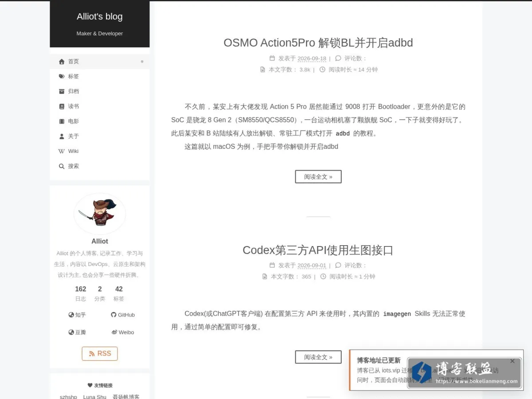Viewport: 532px width, 399px height.
Task: Open the Weibo social link
Action: (x=123, y=332)
